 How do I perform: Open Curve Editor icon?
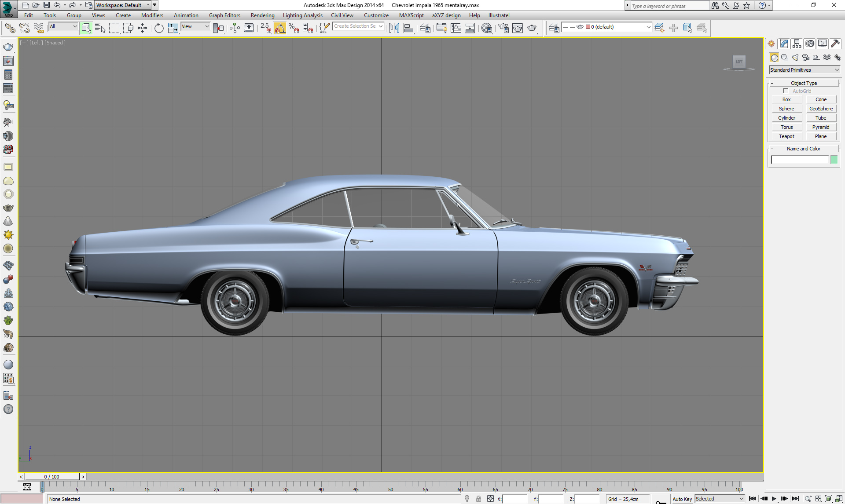coord(456,28)
